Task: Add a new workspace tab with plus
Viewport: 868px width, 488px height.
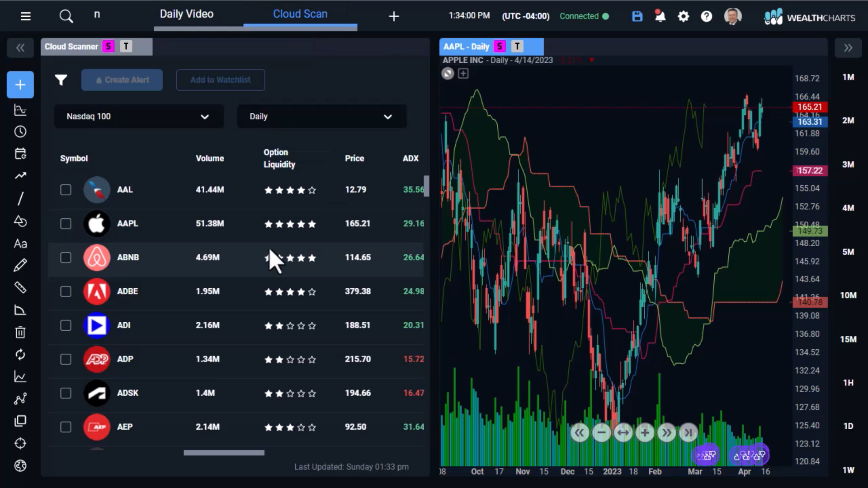Action: [x=394, y=16]
